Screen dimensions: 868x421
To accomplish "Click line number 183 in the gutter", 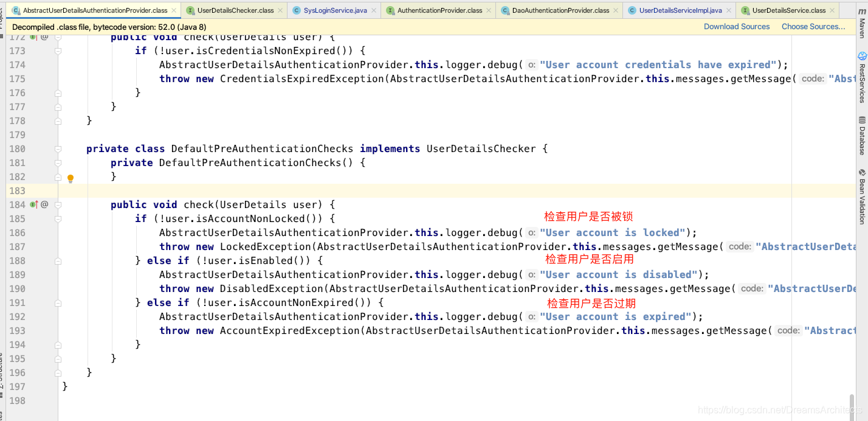I will [x=18, y=191].
